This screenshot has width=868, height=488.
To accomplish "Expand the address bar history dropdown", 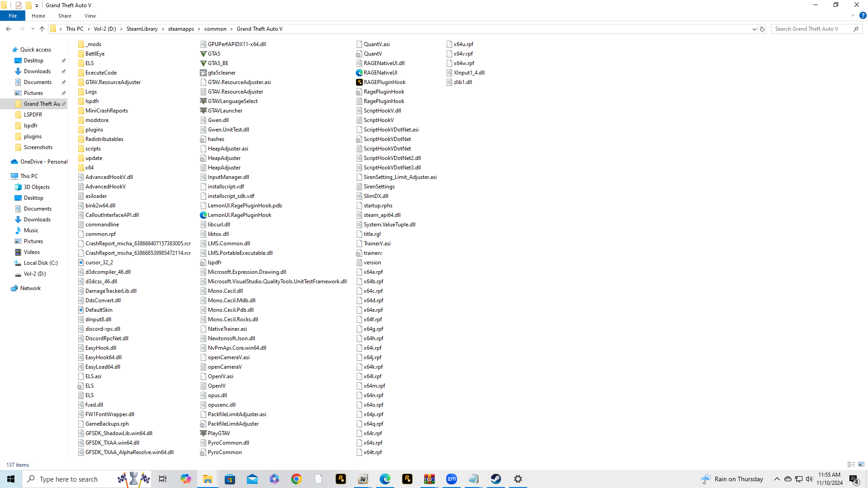I will (x=754, y=29).
